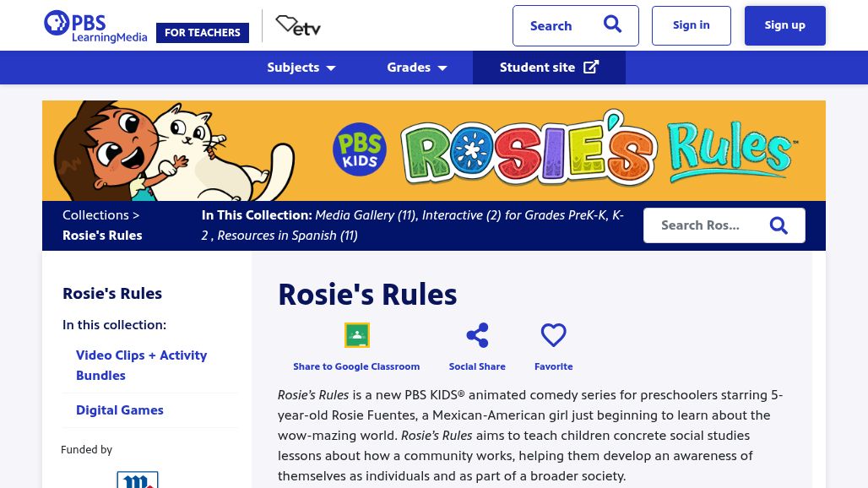Click the magnifier icon in top search

pyautogui.click(x=612, y=25)
